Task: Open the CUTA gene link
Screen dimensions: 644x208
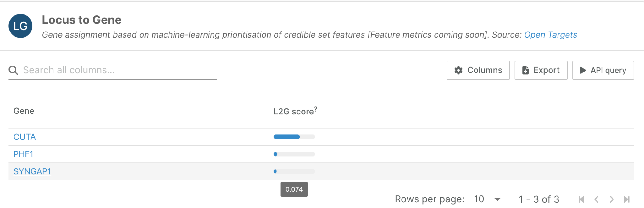Action: (x=25, y=137)
